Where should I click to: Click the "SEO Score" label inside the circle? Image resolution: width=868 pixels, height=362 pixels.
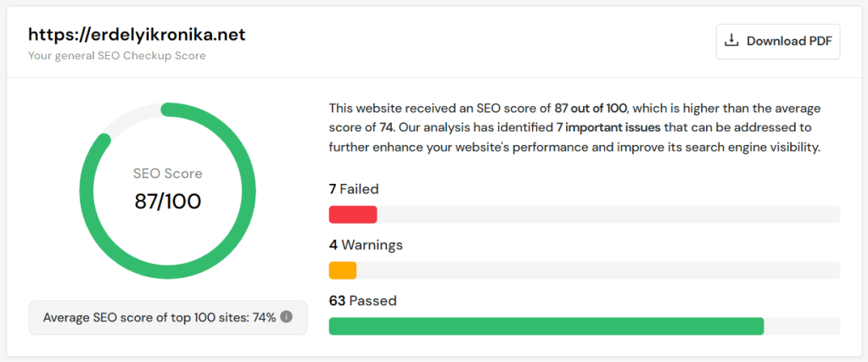point(168,174)
